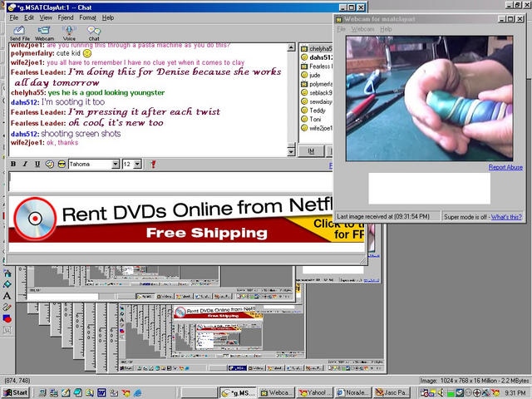
Task: Toggle bold formatting
Action: click(x=13, y=165)
